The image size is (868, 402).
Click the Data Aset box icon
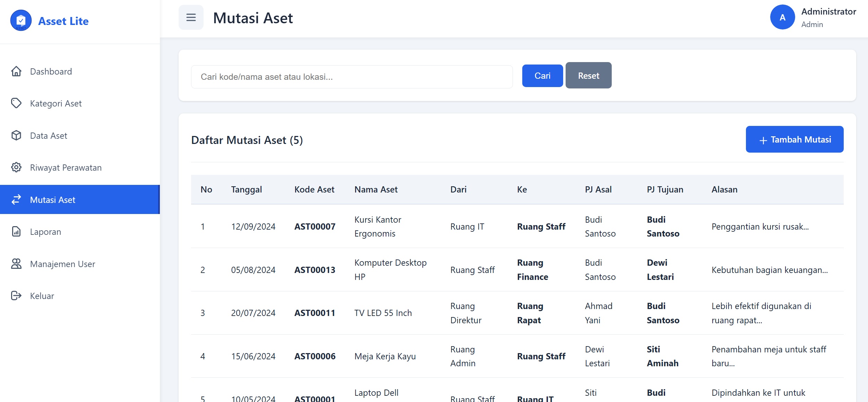pos(16,136)
